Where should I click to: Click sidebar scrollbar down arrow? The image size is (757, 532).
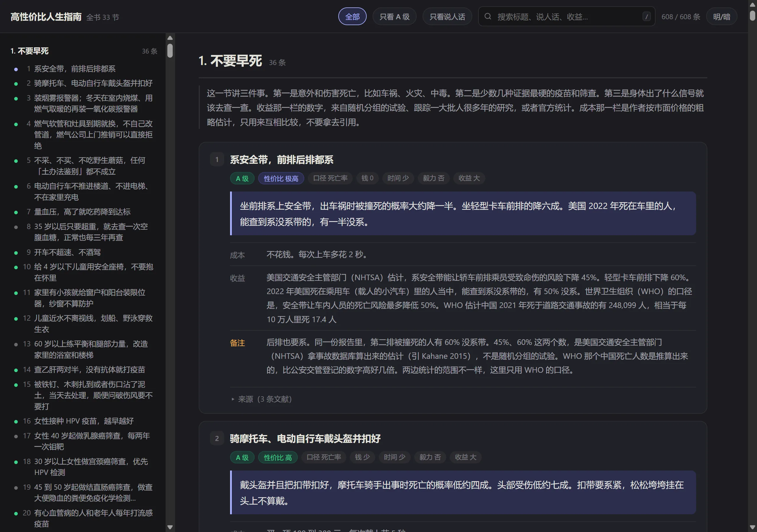click(x=170, y=527)
